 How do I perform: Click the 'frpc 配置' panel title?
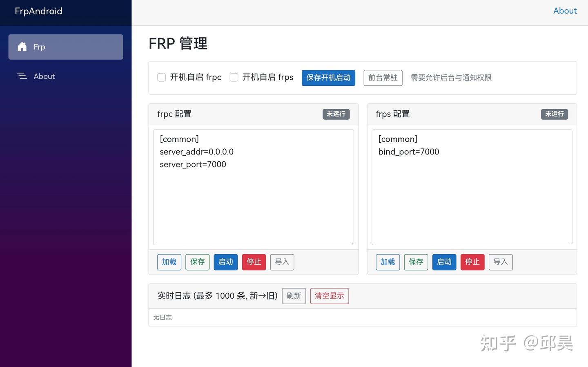pyautogui.click(x=174, y=114)
